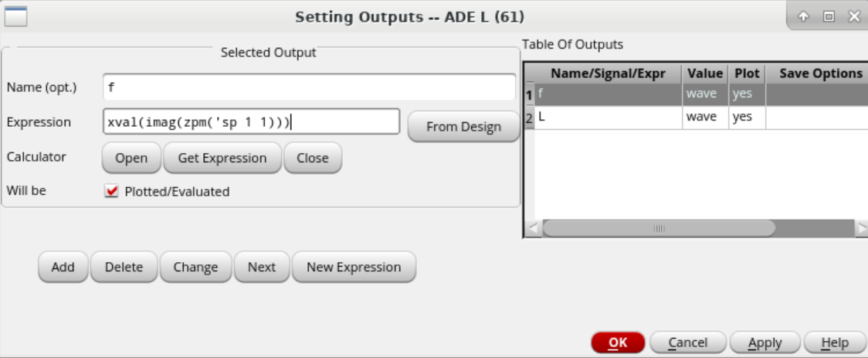Close the Setting Outputs dialog window
868x358 pixels.
click(x=853, y=16)
